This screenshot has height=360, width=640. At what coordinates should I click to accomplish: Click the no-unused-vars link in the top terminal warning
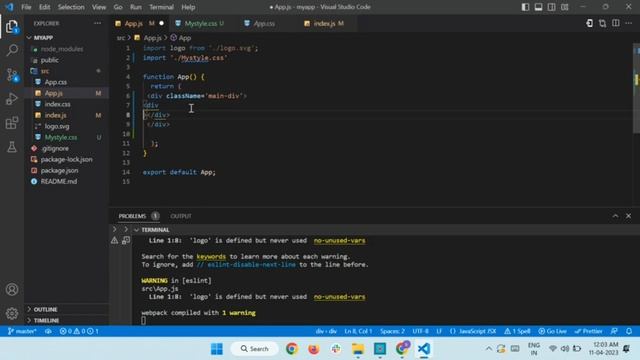pos(339,240)
